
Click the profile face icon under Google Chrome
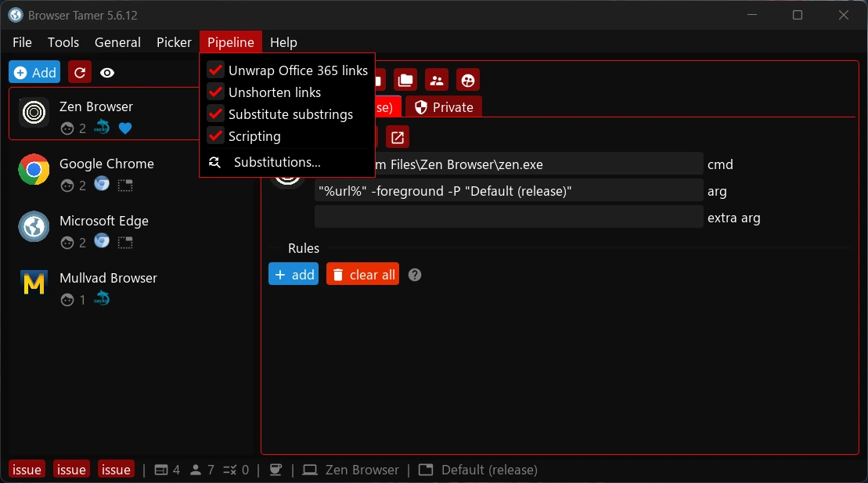[67, 186]
